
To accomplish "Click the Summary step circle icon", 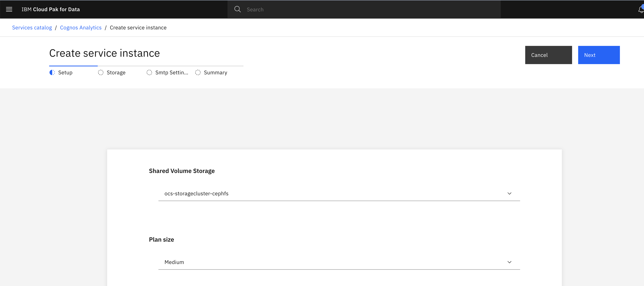I will (x=198, y=72).
